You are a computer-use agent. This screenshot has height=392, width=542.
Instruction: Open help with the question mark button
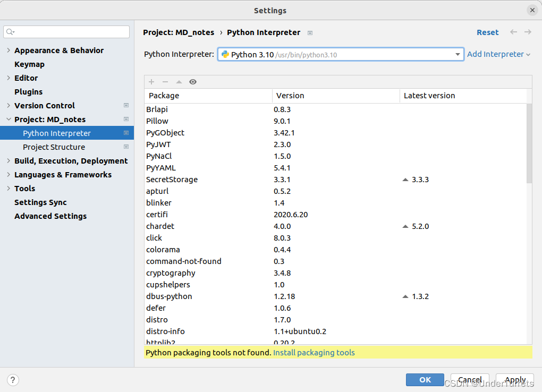pyautogui.click(x=13, y=380)
